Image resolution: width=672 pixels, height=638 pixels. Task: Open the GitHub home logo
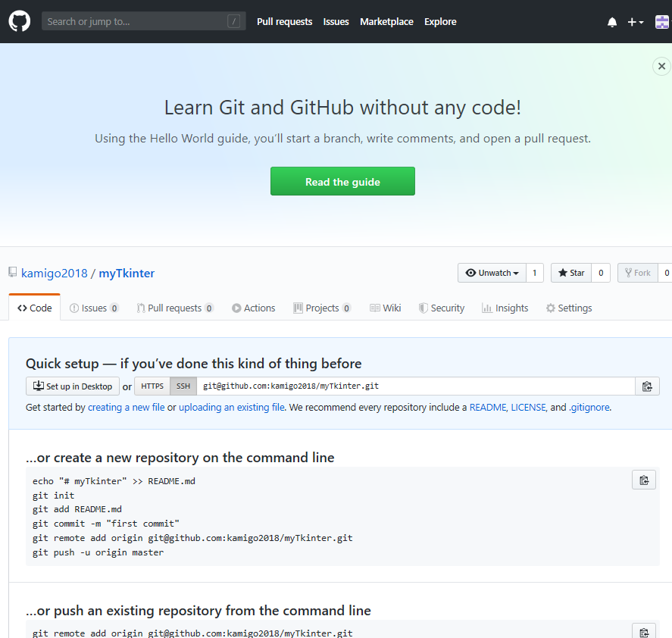click(19, 21)
